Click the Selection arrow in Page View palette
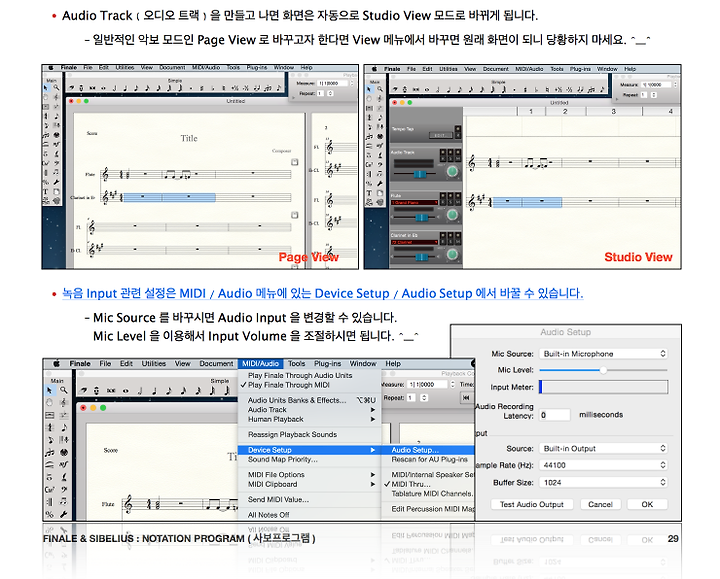Screen dimensions: 720x579 coord(46,87)
